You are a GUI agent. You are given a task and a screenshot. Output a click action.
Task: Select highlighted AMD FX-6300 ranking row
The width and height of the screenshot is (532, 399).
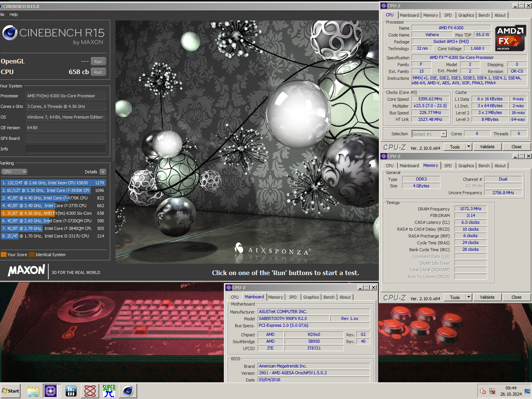pyautogui.click(x=53, y=213)
